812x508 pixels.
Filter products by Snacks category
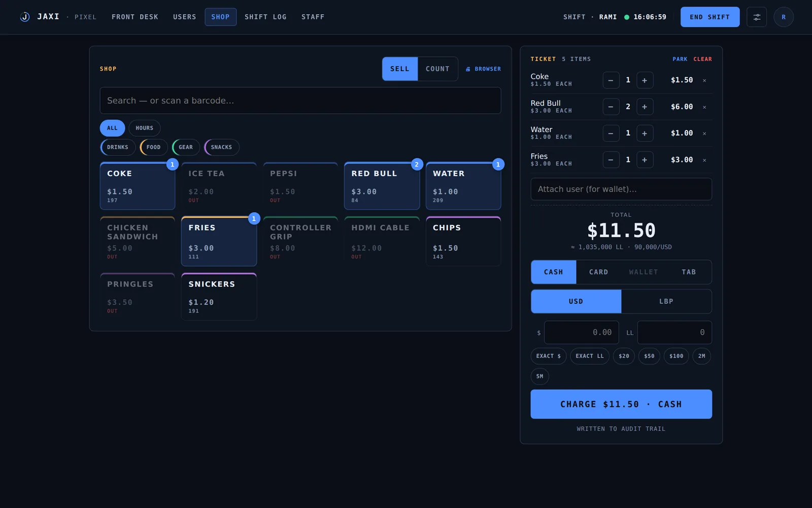pos(221,147)
